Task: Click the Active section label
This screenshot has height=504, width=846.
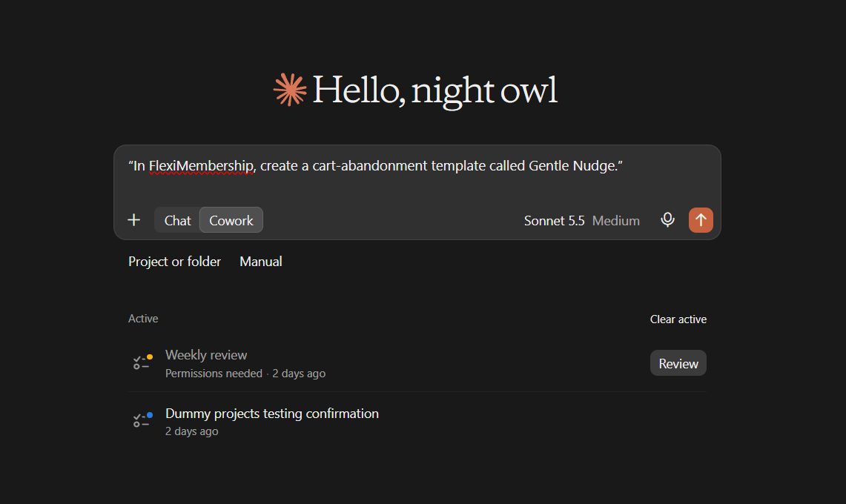Action: 143,319
